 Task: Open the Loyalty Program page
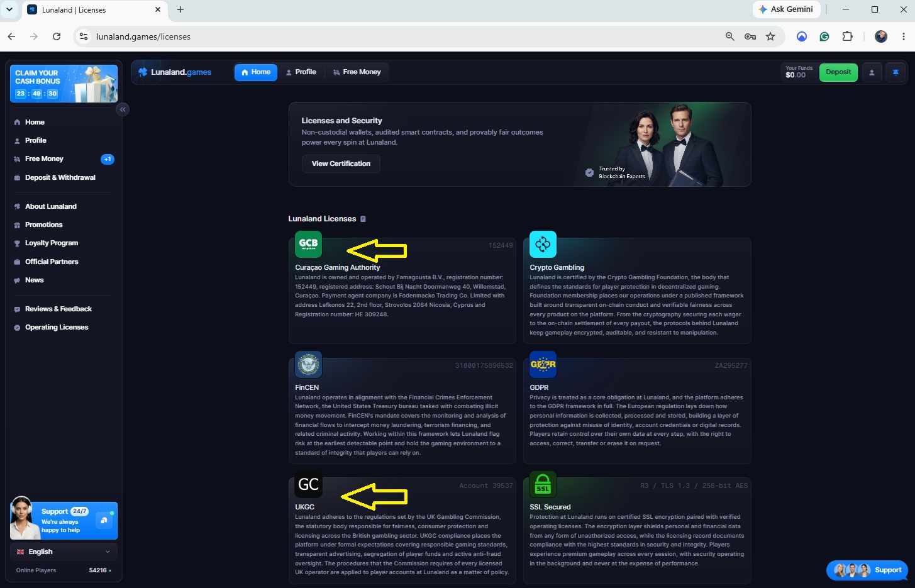click(x=64, y=243)
